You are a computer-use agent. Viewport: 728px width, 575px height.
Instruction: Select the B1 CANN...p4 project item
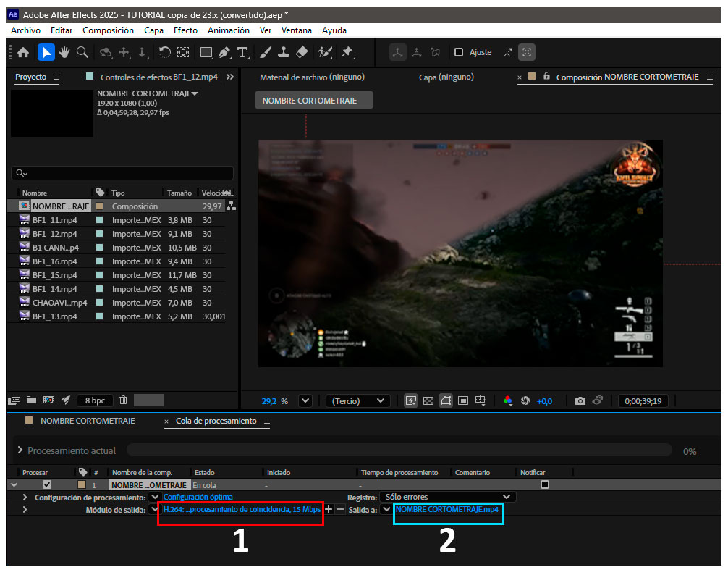pos(56,248)
